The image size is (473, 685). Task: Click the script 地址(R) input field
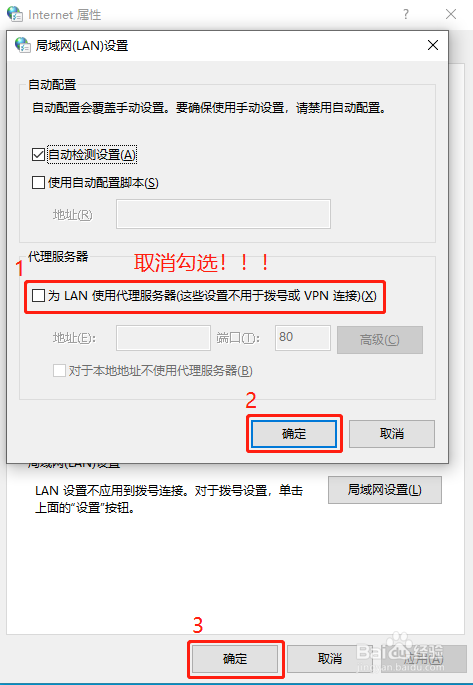click(223, 214)
